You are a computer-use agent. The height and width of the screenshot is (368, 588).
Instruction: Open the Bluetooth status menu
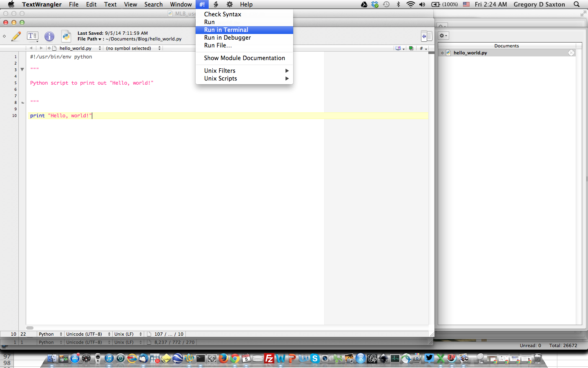(x=398, y=4)
